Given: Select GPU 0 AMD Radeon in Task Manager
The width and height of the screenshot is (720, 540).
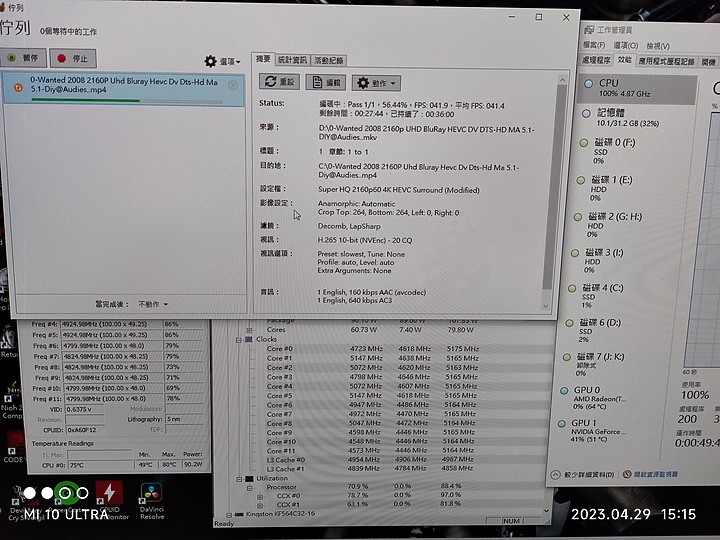Looking at the screenshot, I should 613,398.
